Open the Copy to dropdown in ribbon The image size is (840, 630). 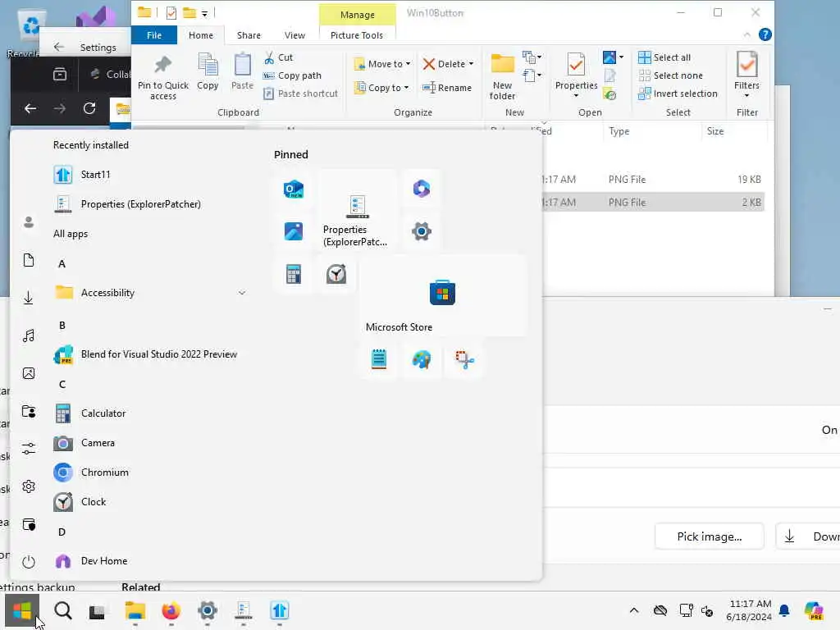[381, 87]
